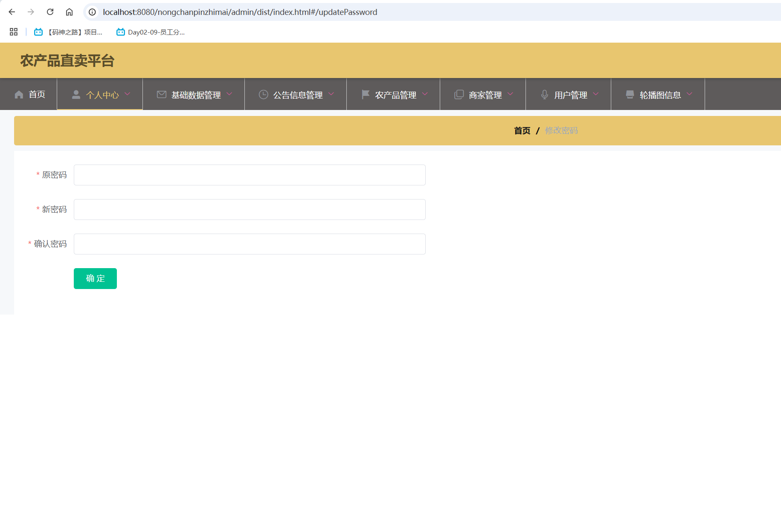Click the microphone icon beside 用户管理

pyautogui.click(x=545, y=95)
